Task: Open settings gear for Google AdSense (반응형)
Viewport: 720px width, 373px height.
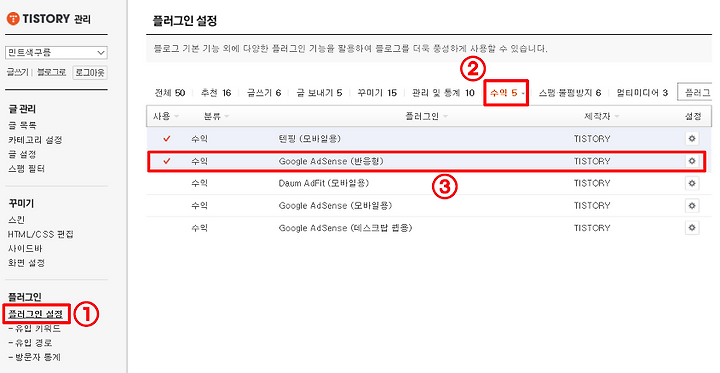Action: pos(692,161)
